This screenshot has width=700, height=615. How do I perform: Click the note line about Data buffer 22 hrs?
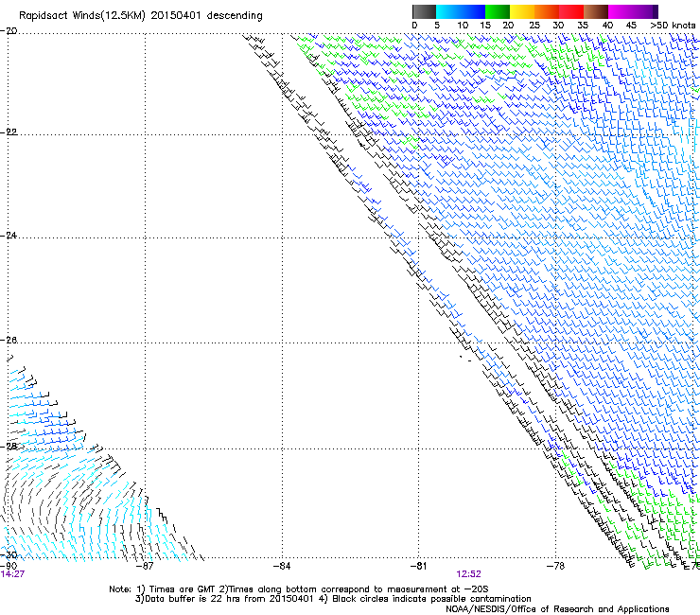(x=333, y=599)
